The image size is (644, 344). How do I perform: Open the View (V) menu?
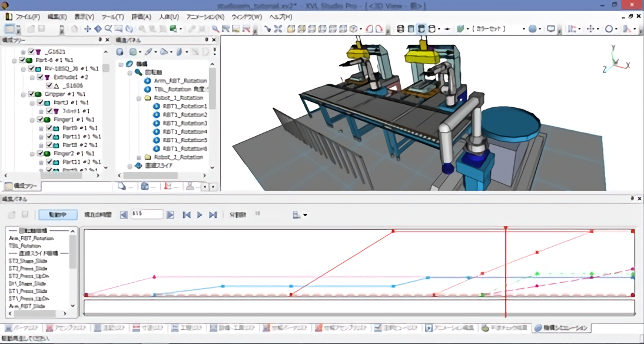point(84,17)
